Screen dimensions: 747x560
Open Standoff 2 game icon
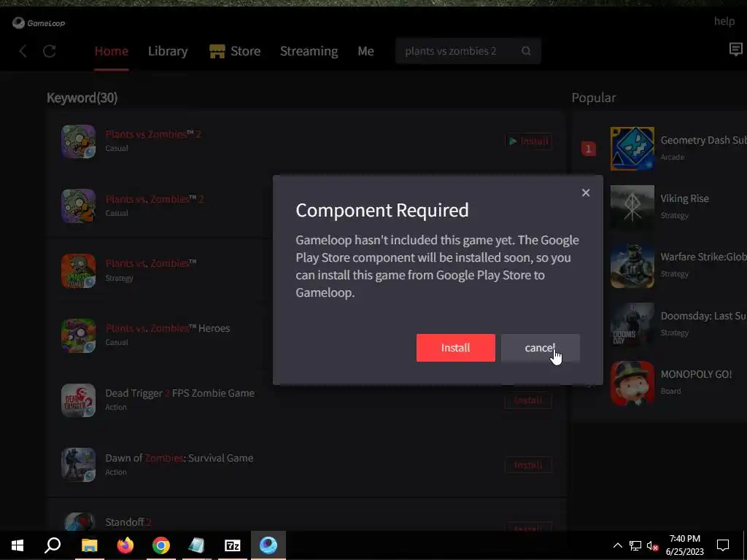pos(78,522)
